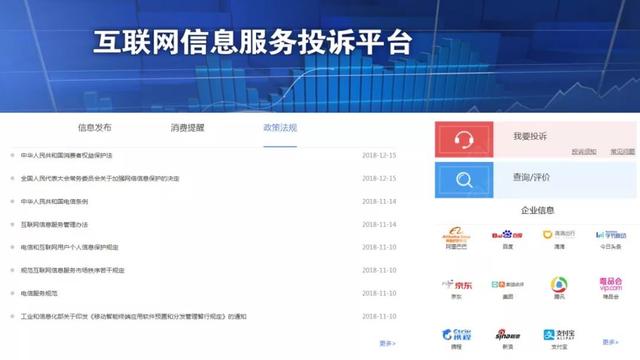Click 更多 in the company logos grid
640x360 pixels.
(610, 342)
